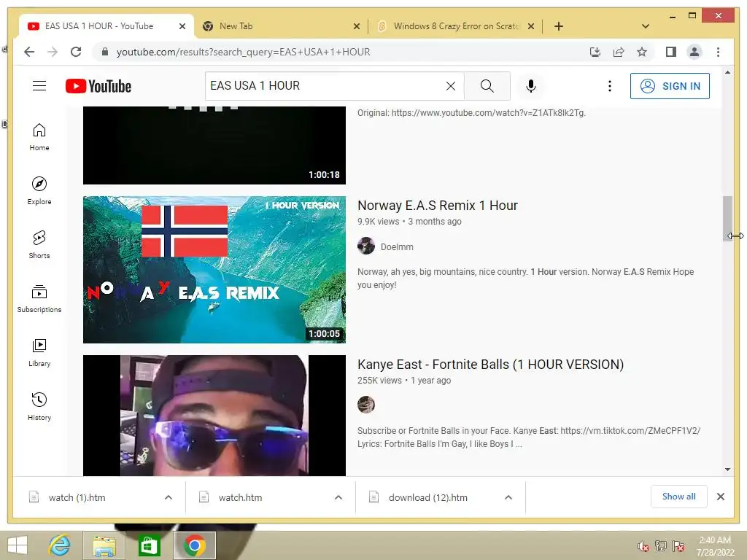Open the Doelmm channel name link
This screenshot has width=747, height=560.
tap(397, 246)
